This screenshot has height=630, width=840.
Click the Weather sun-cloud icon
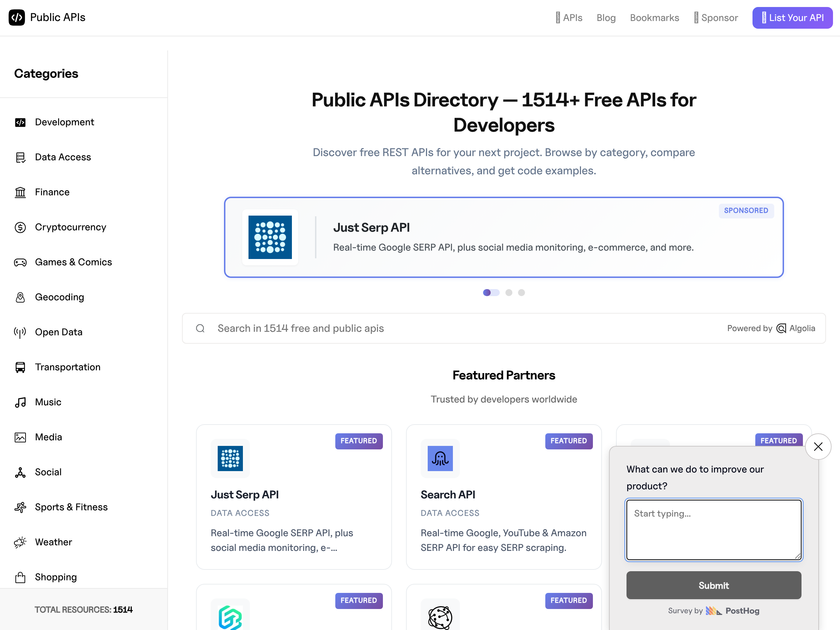tap(20, 542)
